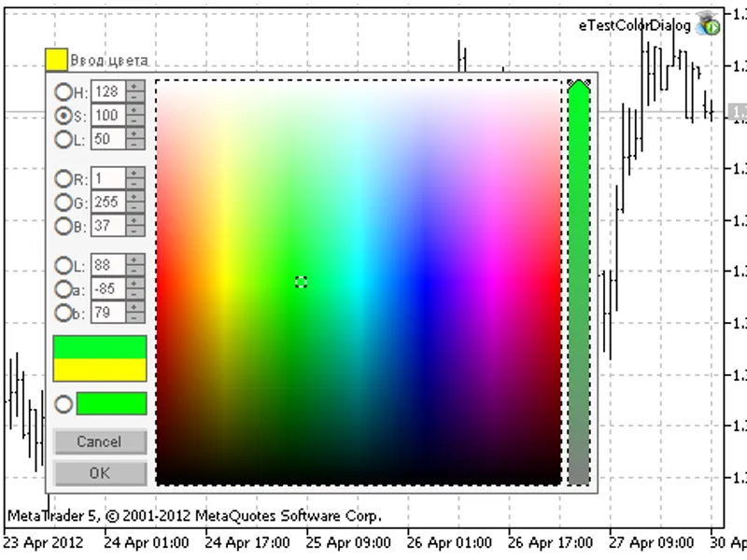
Task: Click the previous yellow color preview
Action: [100, 370]
